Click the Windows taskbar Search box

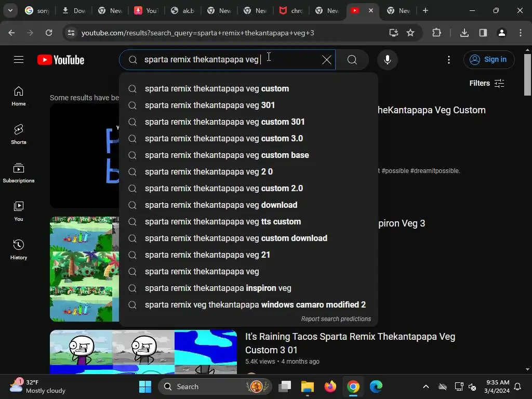click(215, 387)
